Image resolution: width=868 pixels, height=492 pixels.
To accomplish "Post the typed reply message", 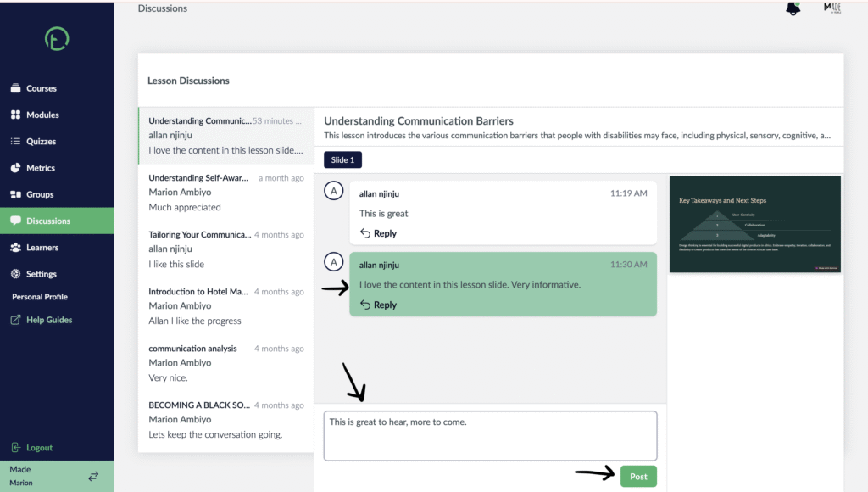I will coord(638,477).
